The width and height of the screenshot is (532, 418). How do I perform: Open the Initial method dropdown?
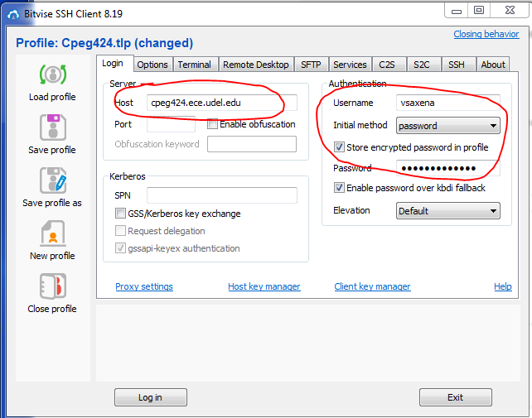coord(448,126)
